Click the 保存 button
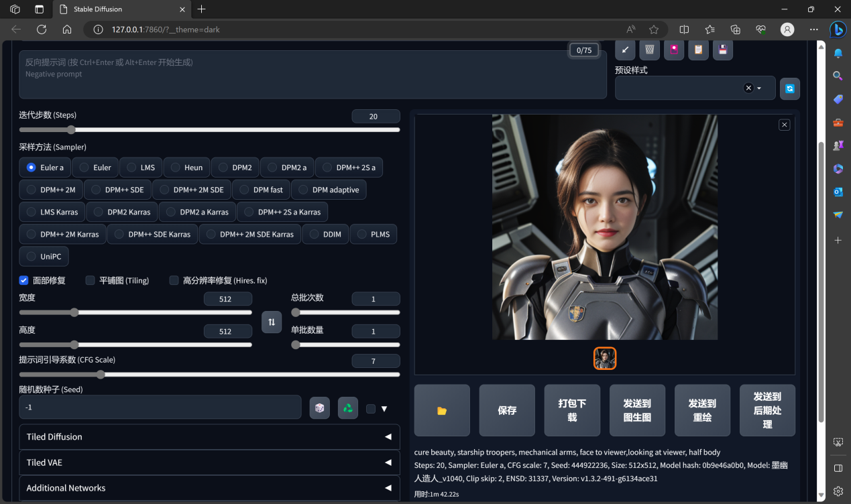The image size is (851, 504). coord(507,410)
